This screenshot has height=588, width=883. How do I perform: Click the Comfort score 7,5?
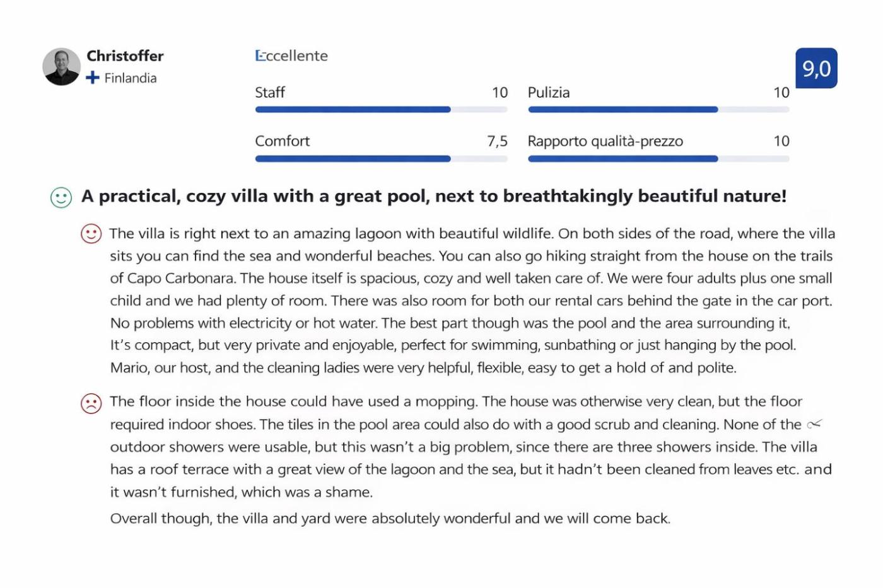(x=497, y=141)
